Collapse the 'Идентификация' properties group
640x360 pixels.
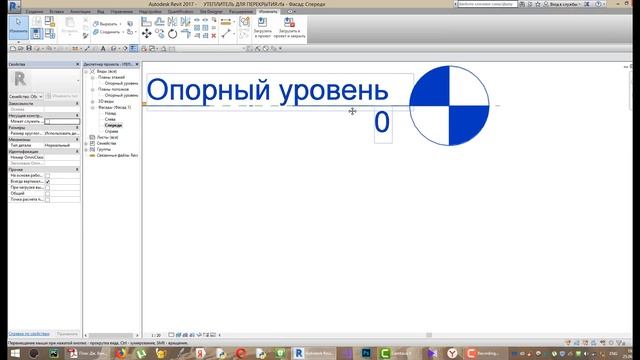point(77,151)
